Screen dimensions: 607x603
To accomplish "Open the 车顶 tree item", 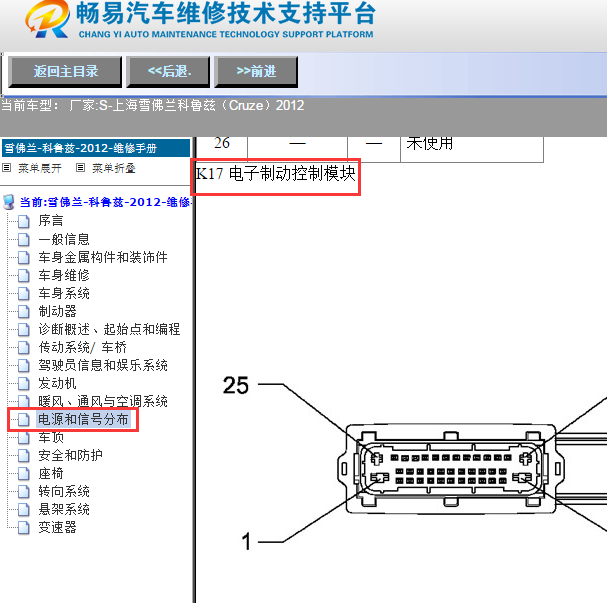I will coord(51,437).
